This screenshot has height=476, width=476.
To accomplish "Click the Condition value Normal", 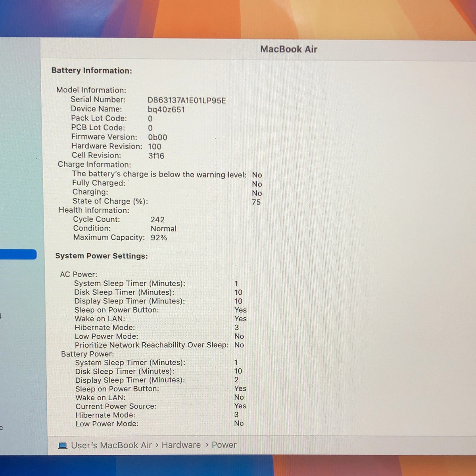I will (163, 228).
